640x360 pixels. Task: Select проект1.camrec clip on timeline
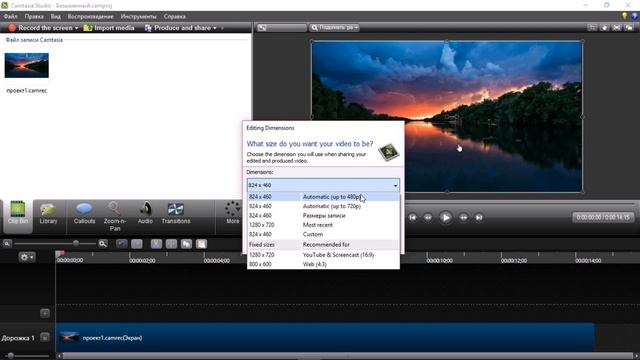pyautogui.click(x=325, y=338)
